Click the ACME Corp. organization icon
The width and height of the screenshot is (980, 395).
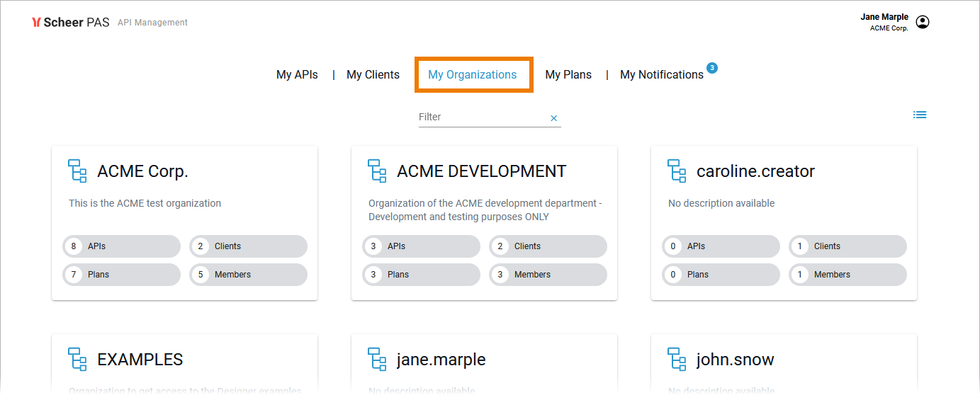coord(77,171)
